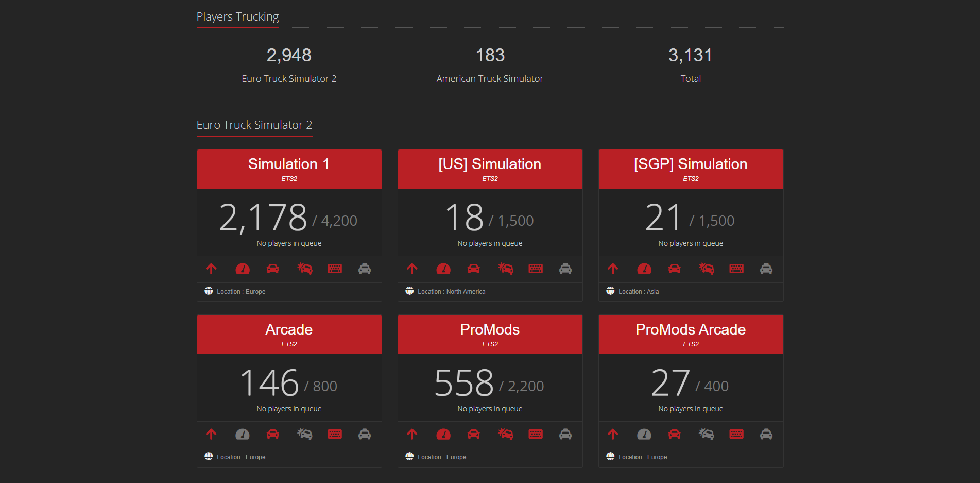Image resolution: width=980 pixels, height=483 pixels.
Task: Select the Arcade server title banner
Action: [x=289, y=334]
